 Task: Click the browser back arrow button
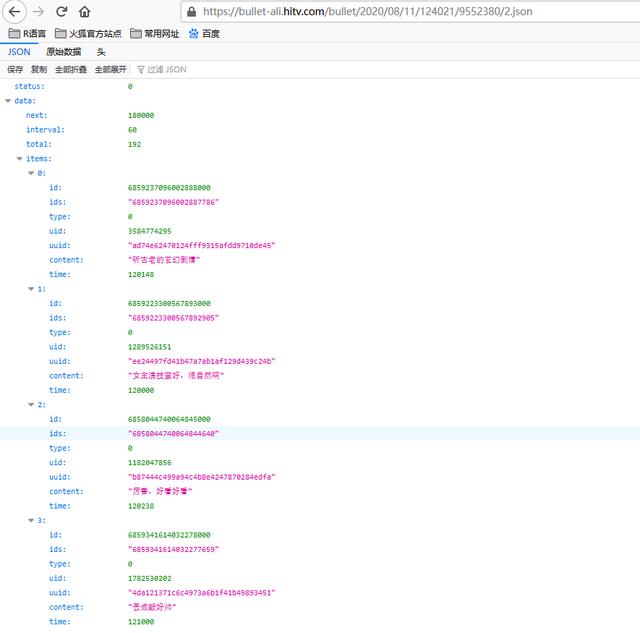(x=14, y=12)
